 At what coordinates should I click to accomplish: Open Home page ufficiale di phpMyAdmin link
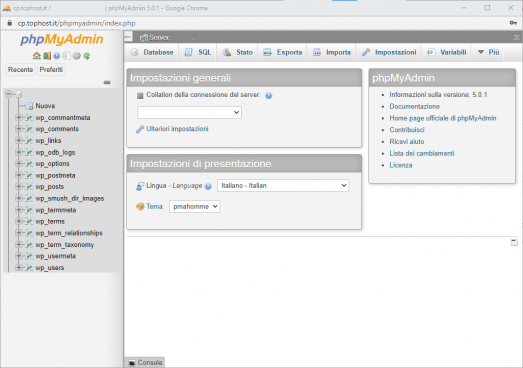click(443, 118)
